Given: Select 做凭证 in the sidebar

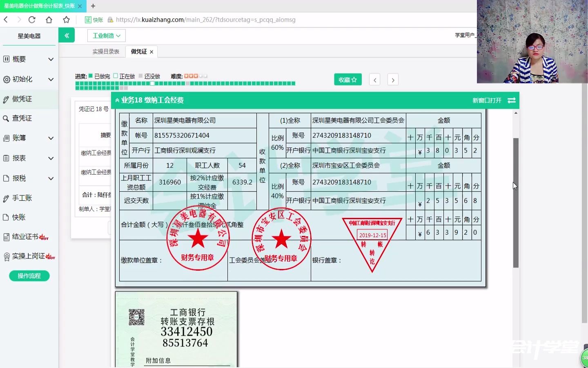Looking at the screenshot, I should click(22, 99).
